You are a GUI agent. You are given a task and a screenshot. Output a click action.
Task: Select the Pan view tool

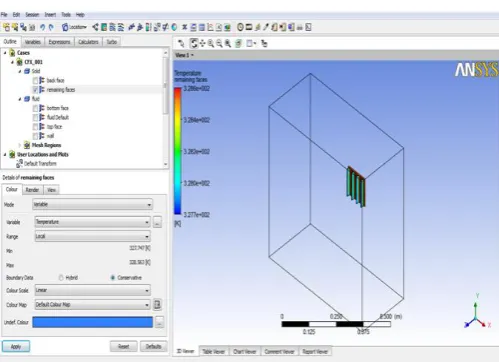[202, 43]
